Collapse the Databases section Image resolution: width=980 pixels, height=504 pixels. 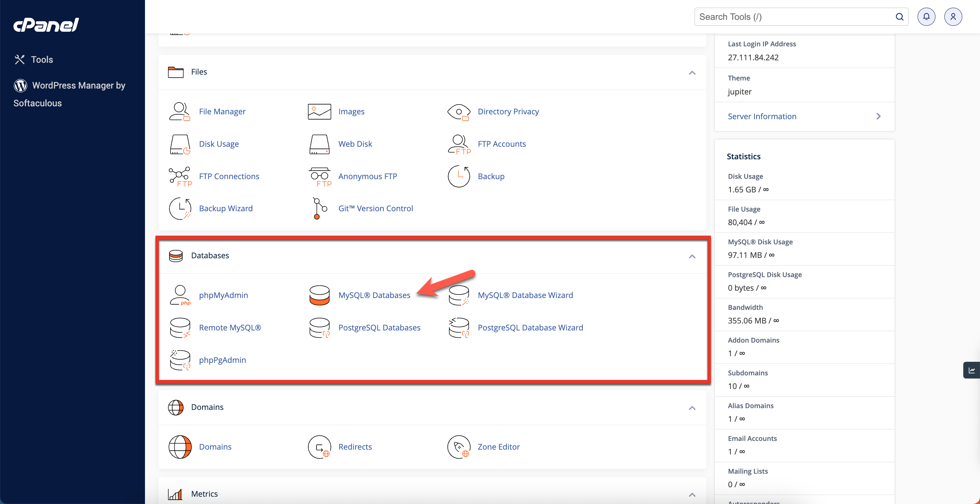click(692, 257)
